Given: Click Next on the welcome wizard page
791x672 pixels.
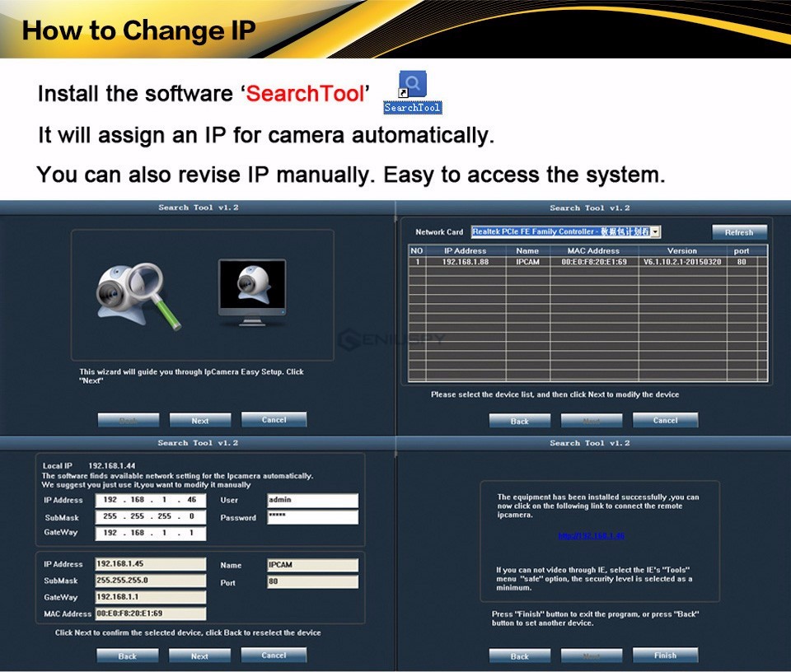Looking at the screenshot, I should point(199,420).
